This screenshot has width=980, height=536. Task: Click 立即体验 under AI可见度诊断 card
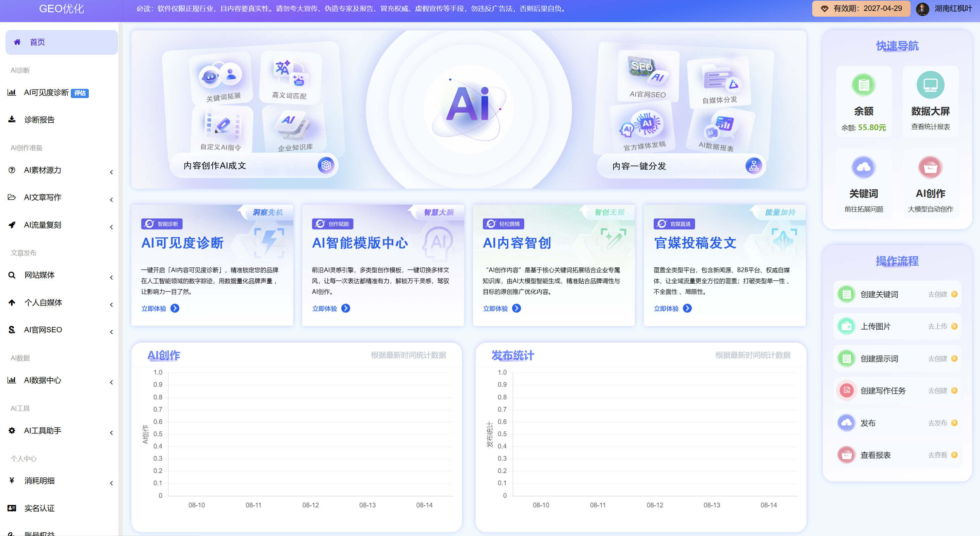[160, 308]
